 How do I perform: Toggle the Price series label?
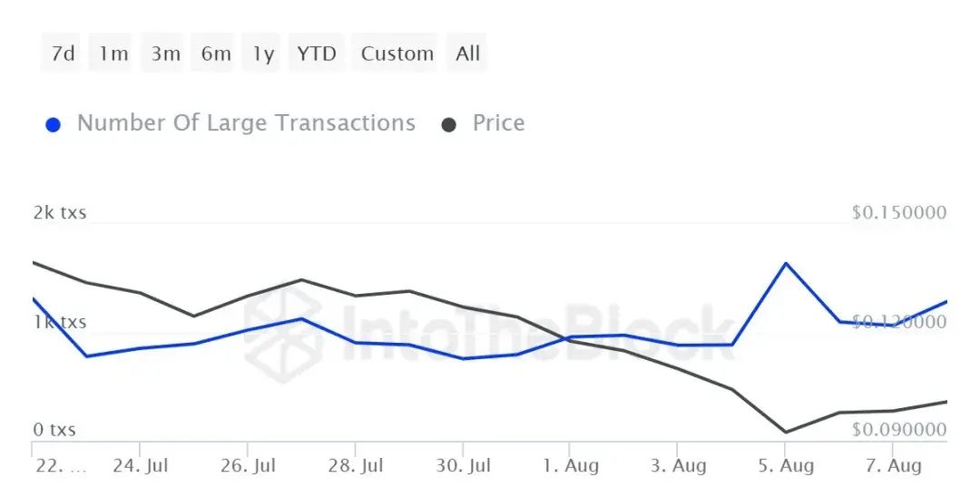498,123
